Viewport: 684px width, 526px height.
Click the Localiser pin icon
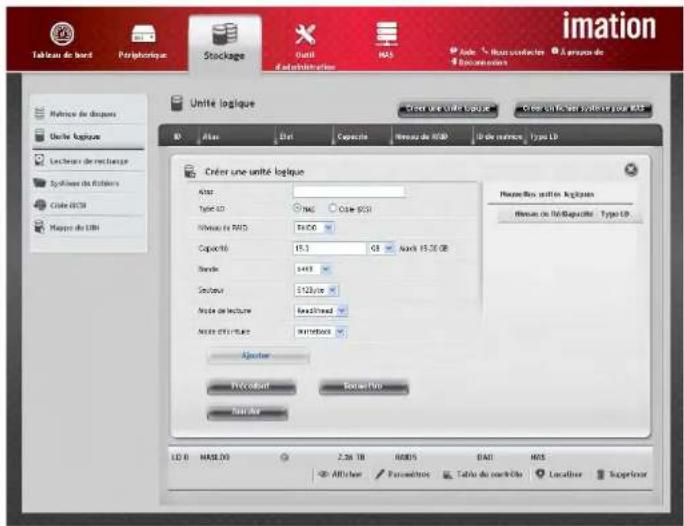pyautogui.click(x=540, y=474)
